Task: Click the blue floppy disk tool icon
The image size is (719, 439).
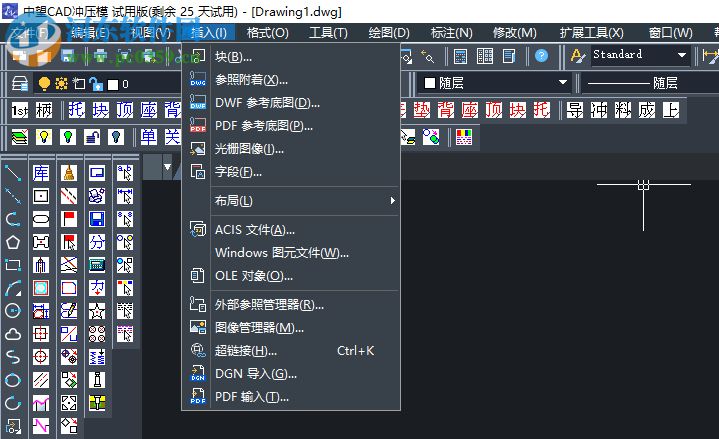Action: 97,219
